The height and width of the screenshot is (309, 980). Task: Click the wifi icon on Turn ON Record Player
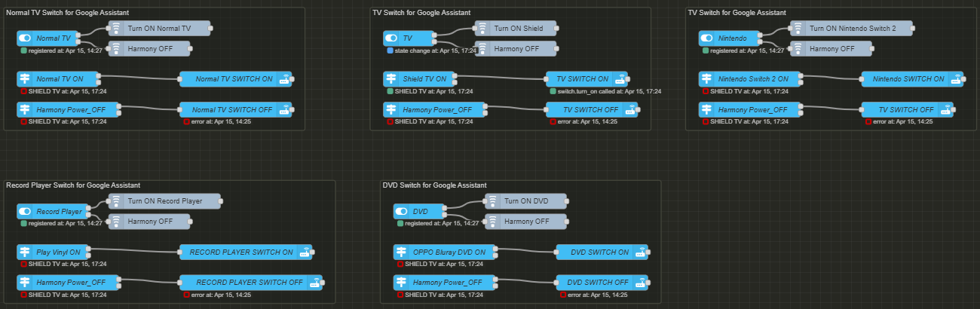click(x=115, y=201)
